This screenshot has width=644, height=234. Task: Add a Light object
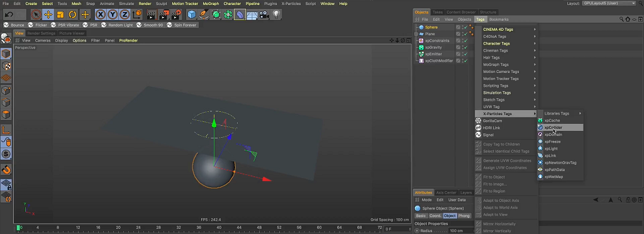coord(277,14)
